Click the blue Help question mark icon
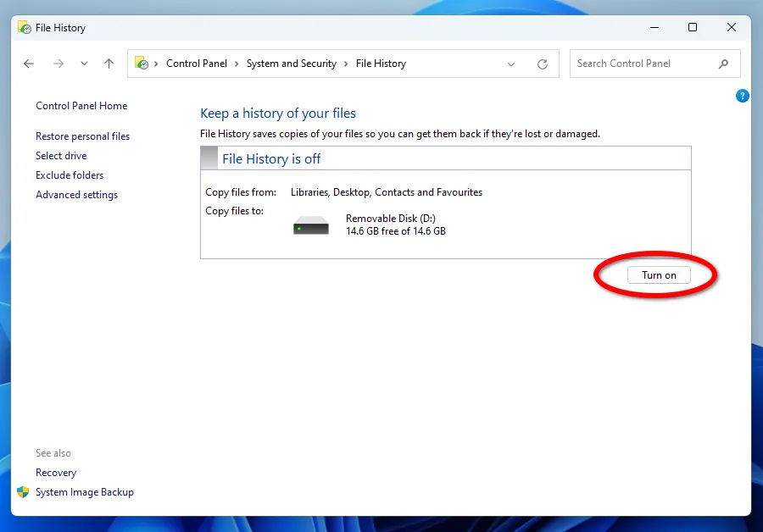The height and width of the screenshot is (532, 763). tap(743, 97)
